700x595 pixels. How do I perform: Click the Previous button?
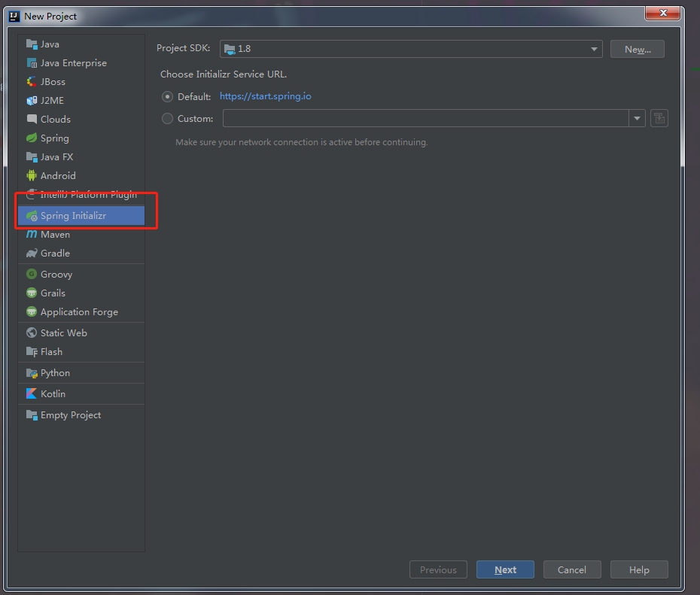(x=438, y=569)
